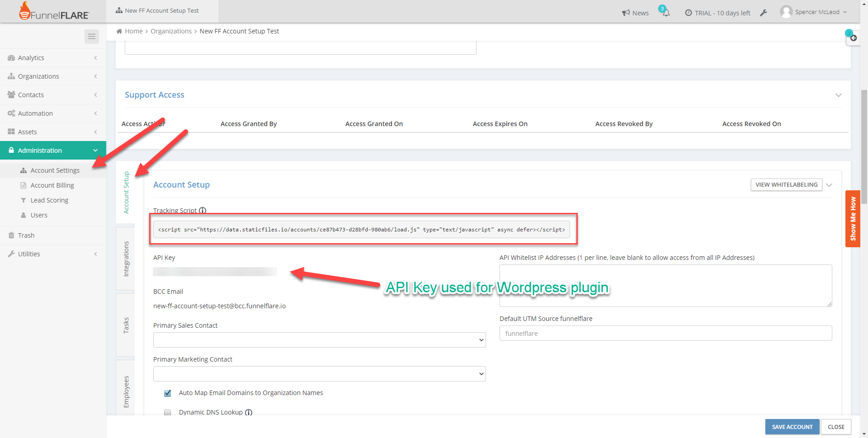Viewport: 868px width, 438px height.
Task: Click the Default UTM Source input field
Action: click(665, 333)
